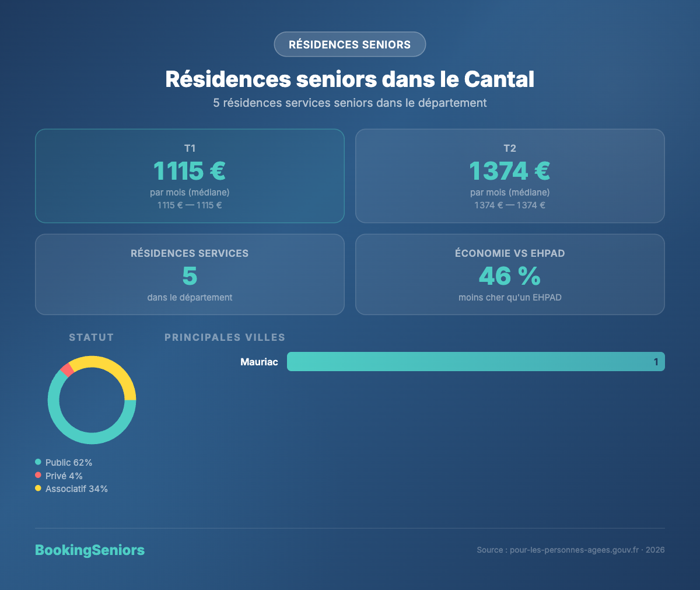Click the ÉCONOMIE VS EHPAD card
Viewport: 700px width, 590px height.
tap(509, 274)
